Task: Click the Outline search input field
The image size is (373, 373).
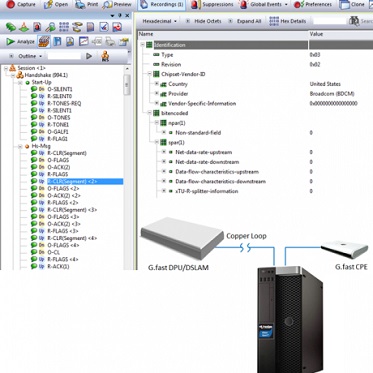Action: coord(64,56)
